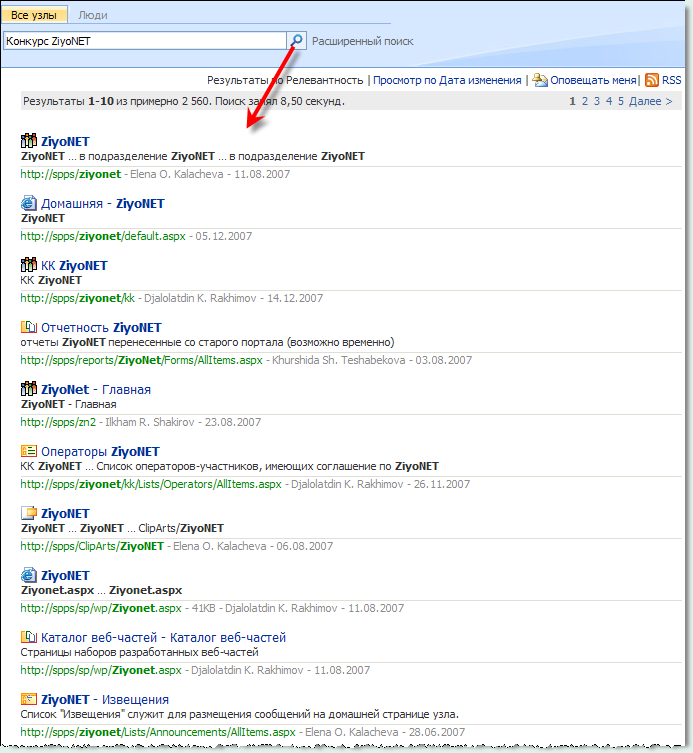693x753 pixels.
Task: Click the RSS text link
Action: click(671, 80)
